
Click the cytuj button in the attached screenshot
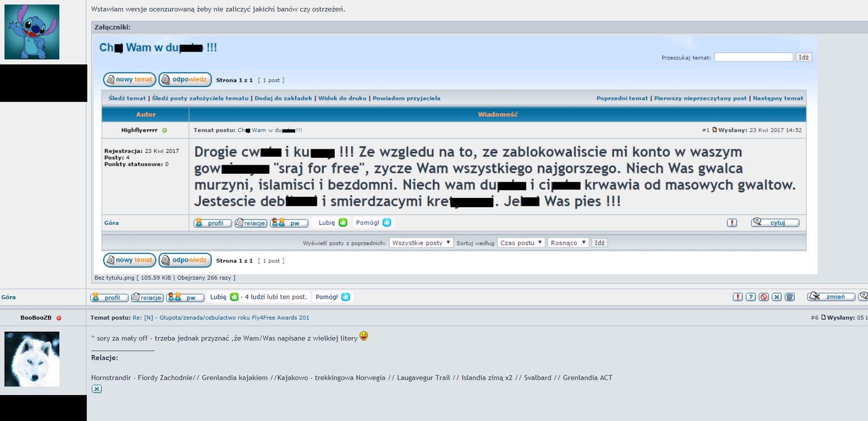775,223
